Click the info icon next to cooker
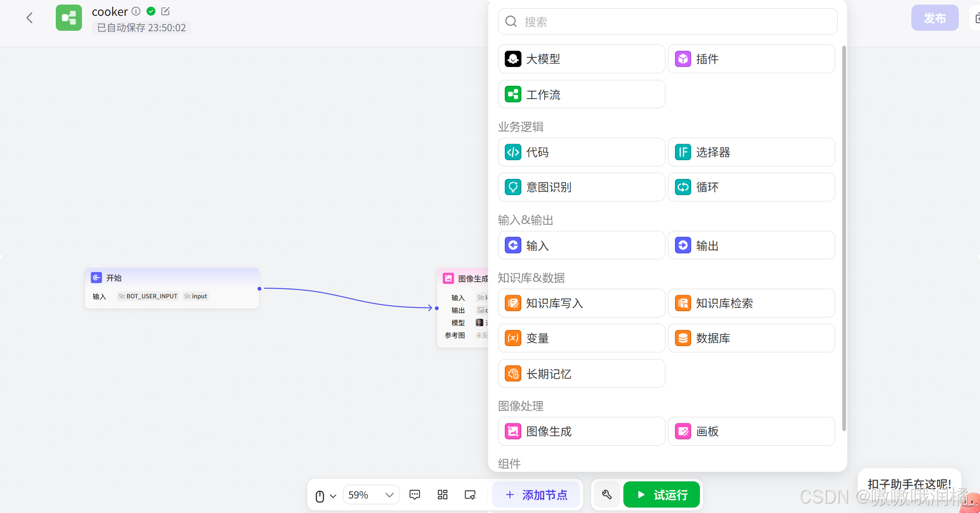Image resolution: width=980 pixels, height=513 pixels. [136, 11]
